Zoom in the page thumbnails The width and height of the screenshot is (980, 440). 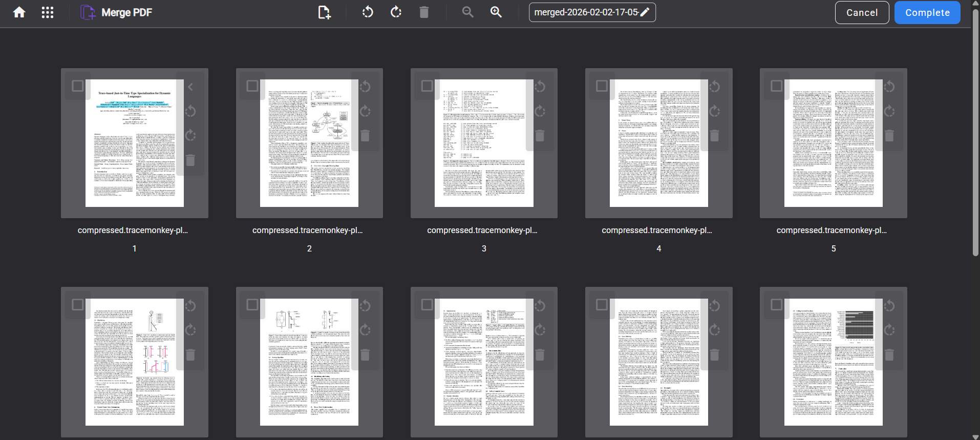[496, 12]
